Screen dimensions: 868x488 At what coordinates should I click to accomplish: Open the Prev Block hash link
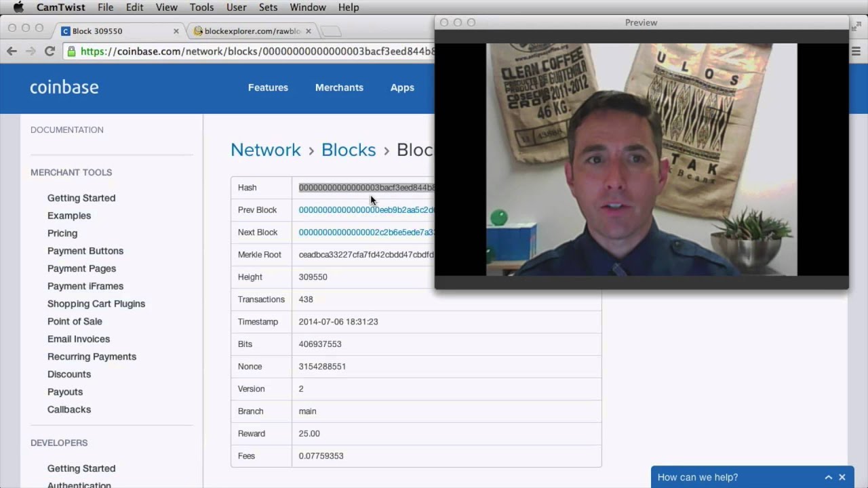[x=366, y=210]
